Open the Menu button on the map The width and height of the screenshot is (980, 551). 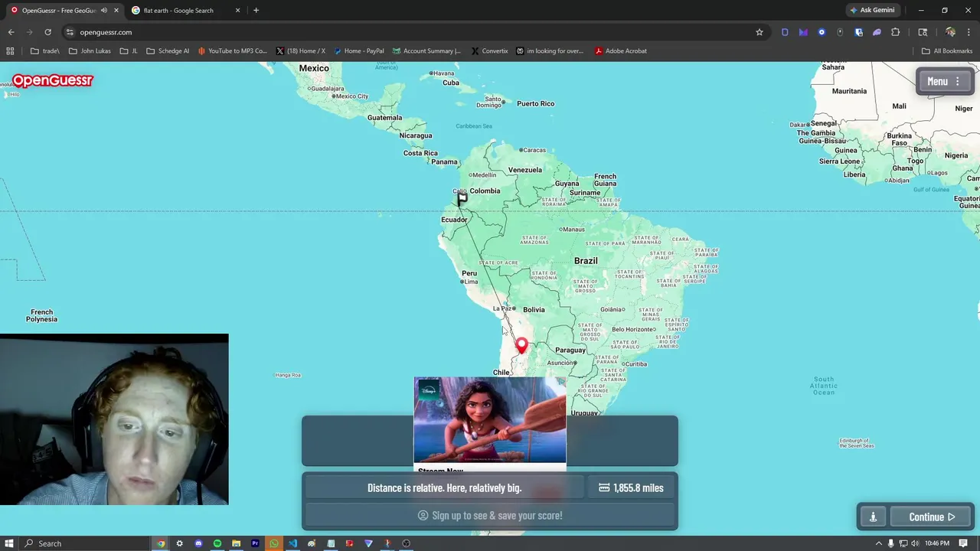tap(944, 81)
